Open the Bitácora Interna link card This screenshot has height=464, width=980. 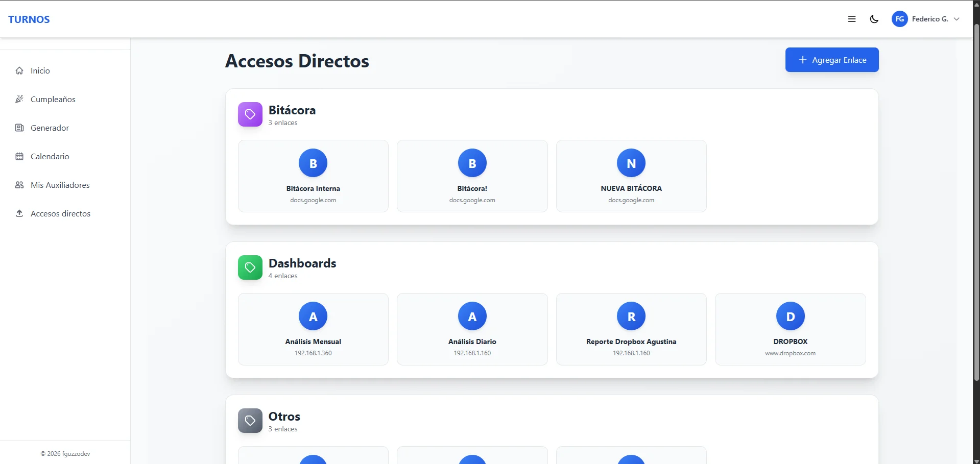click(x=313, y=176)
